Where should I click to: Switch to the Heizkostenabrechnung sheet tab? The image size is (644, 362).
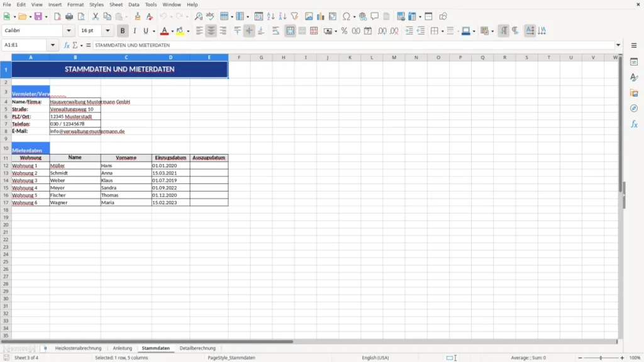click(78, 348)
